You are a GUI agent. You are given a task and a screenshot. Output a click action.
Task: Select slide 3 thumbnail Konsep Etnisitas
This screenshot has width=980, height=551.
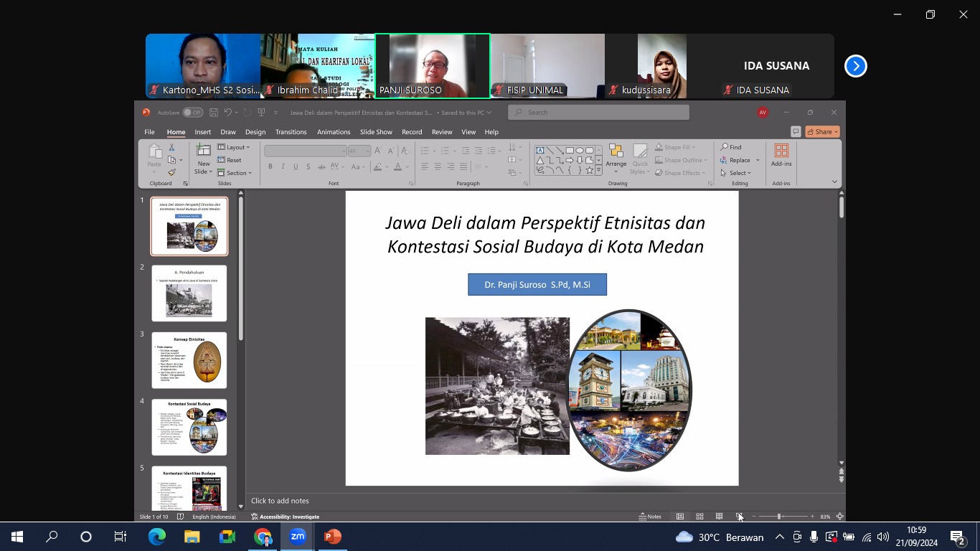[189, 360]
